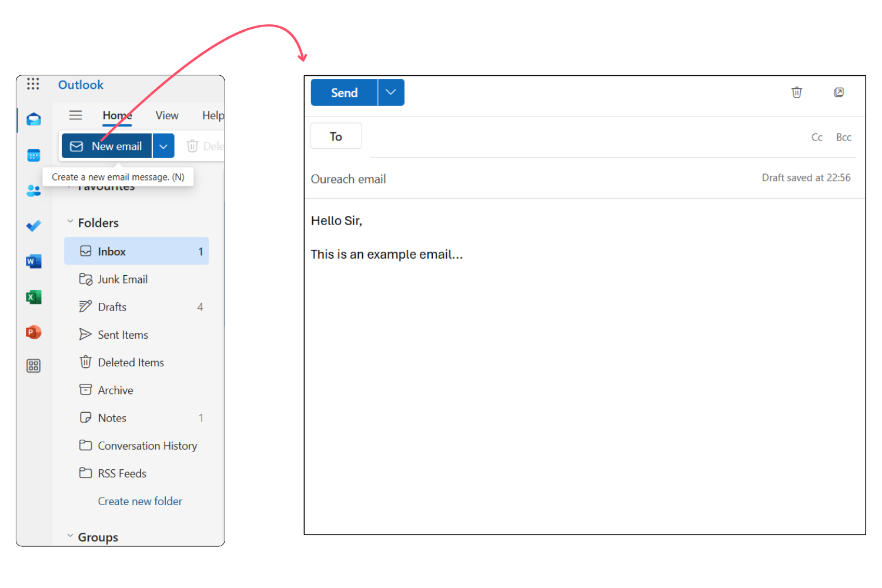Image resolution: width=882 pixels, height=588 pixels.
Task: Discard the draft with the trash icon
Action: [797, 92]
